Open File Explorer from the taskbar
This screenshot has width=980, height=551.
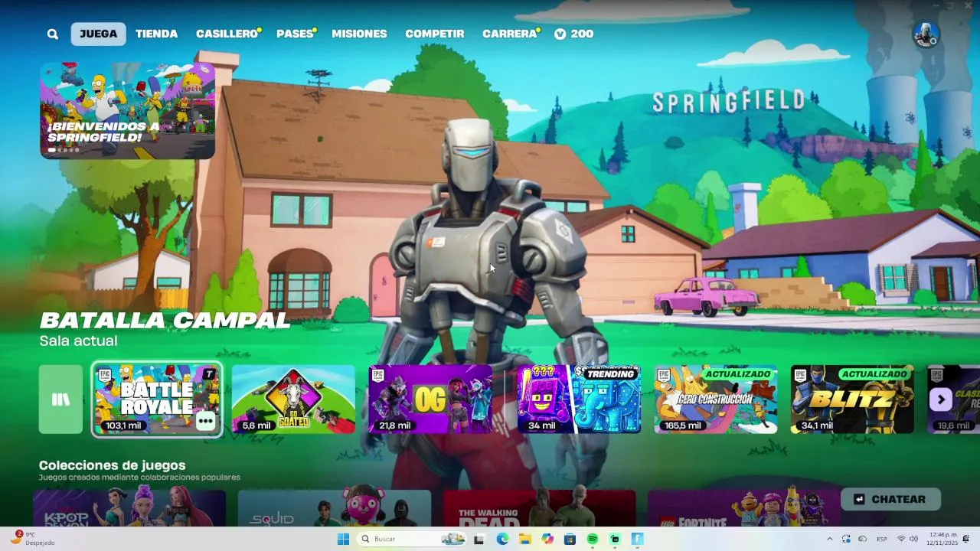(524, 539)
